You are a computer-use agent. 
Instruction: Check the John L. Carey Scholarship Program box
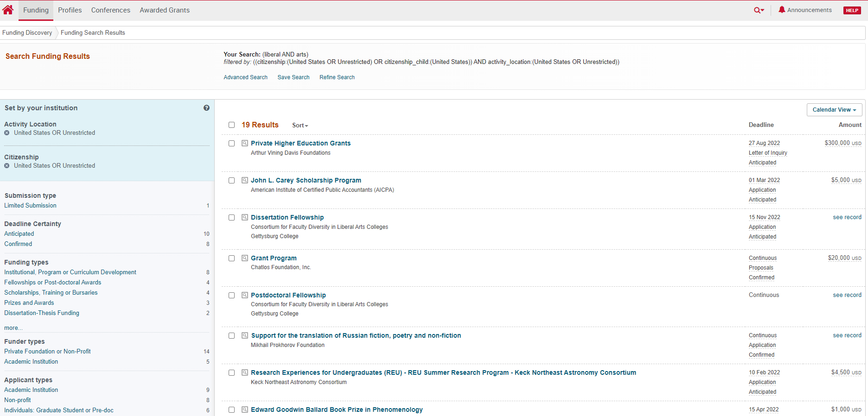(231, 181)
